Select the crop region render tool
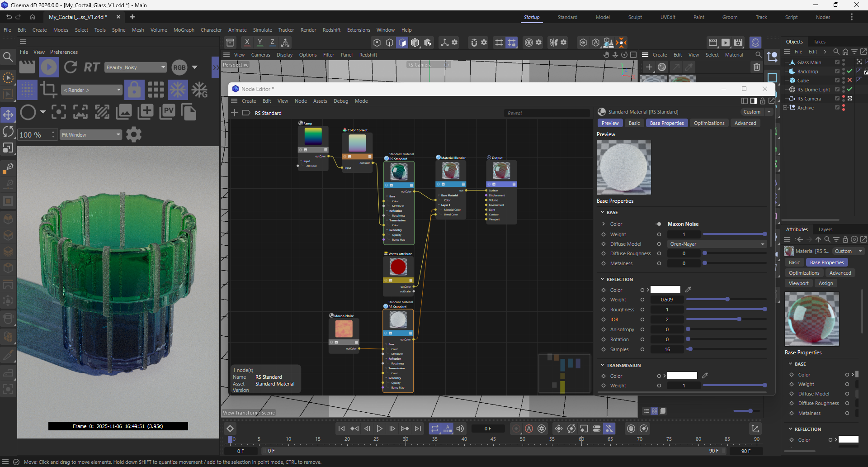This screenshot has width=868, height=467. 48,90
